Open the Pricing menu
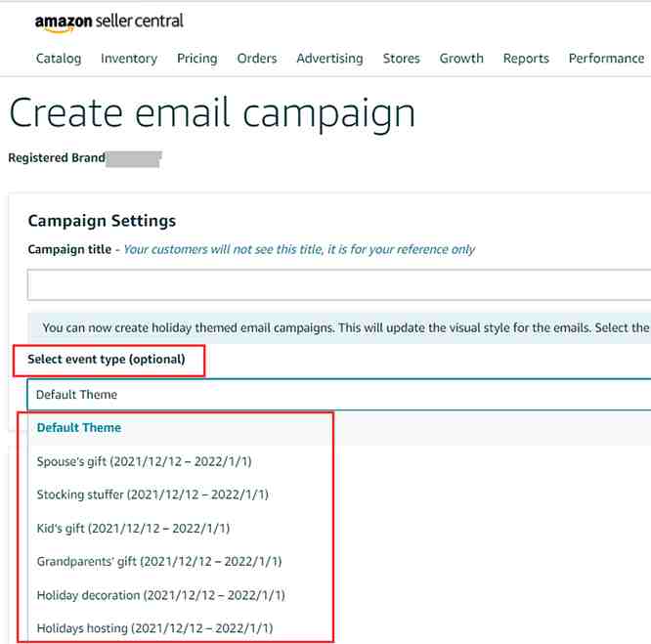The height and width of the screenshot is (644, 651). coord(197,59)
